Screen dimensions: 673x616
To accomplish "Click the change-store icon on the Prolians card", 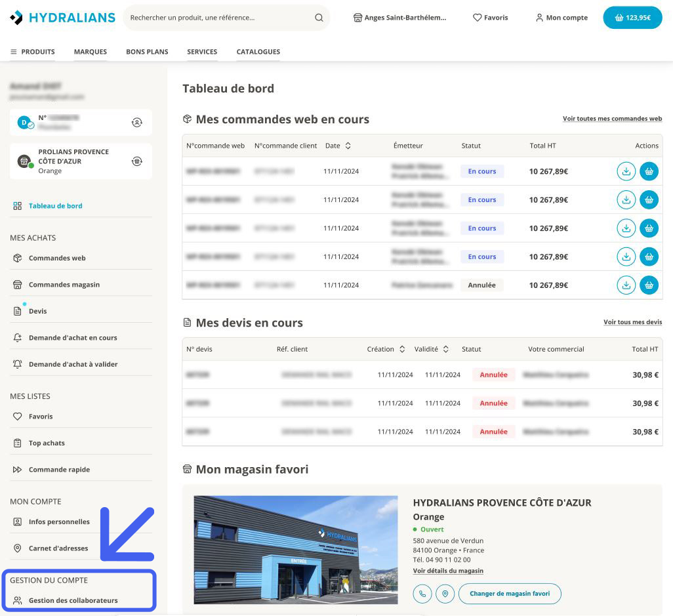I will [x=136, y=161].
